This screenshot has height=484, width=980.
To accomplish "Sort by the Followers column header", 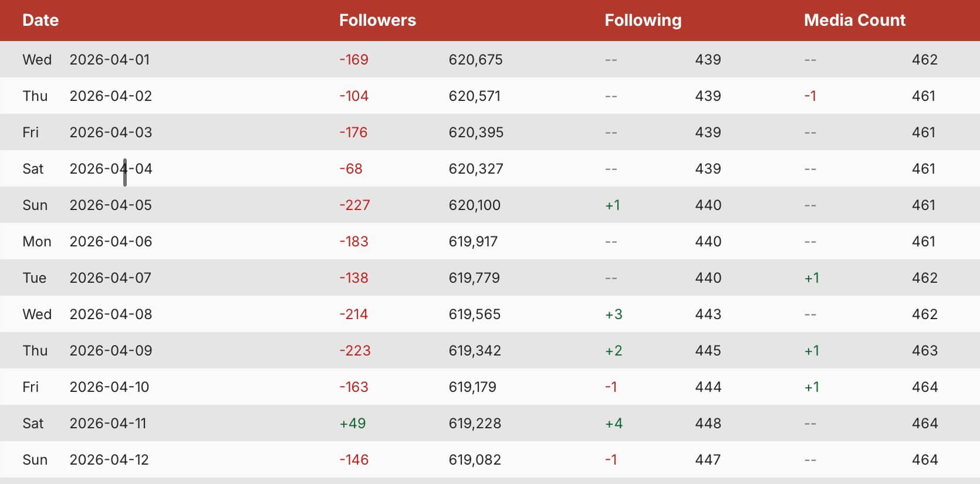I will click(x=377, y=21).
